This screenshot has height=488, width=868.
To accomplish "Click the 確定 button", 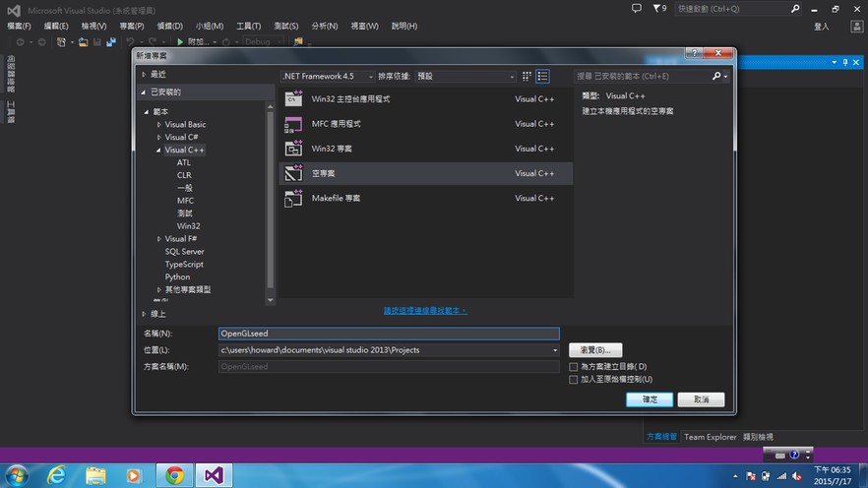I will click(650, 399).
